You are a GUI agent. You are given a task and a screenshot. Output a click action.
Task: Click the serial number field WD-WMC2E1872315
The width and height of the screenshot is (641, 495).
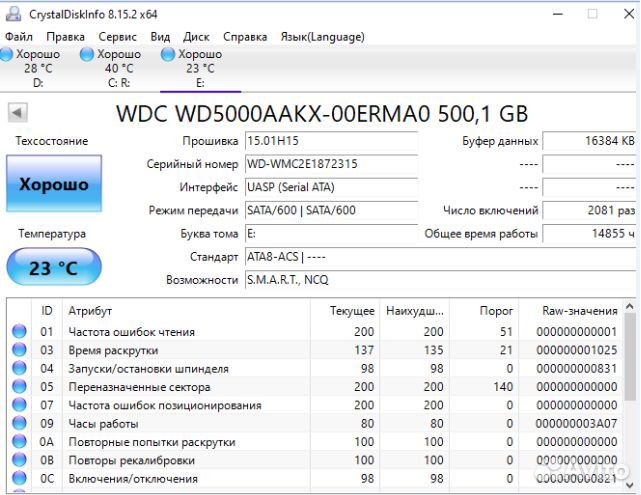(x=332, y=164)
